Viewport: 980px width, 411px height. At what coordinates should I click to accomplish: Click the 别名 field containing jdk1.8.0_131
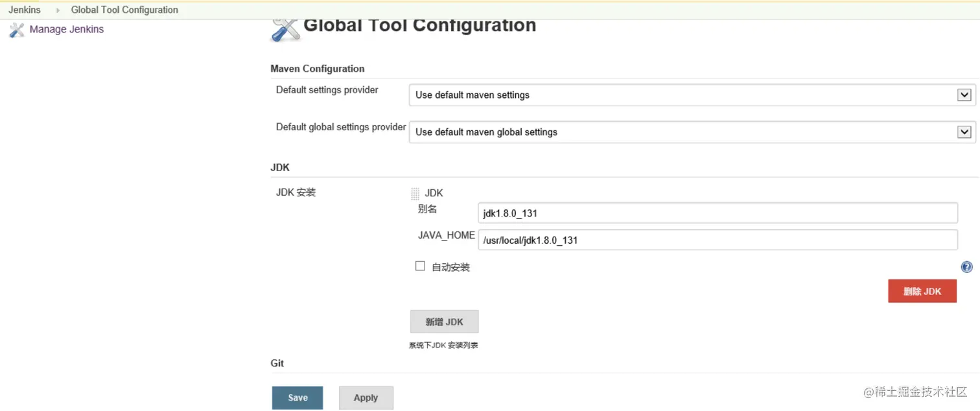[717, 213]
